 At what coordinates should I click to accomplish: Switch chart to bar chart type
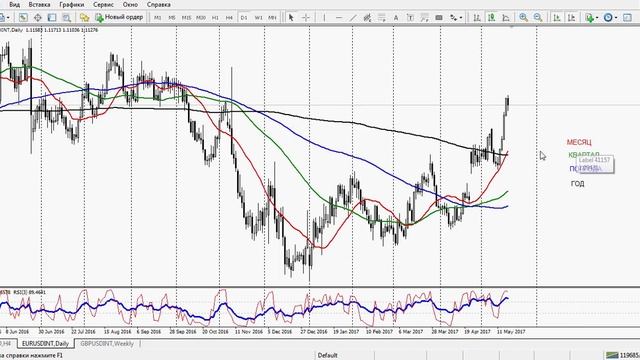point(476,18)
